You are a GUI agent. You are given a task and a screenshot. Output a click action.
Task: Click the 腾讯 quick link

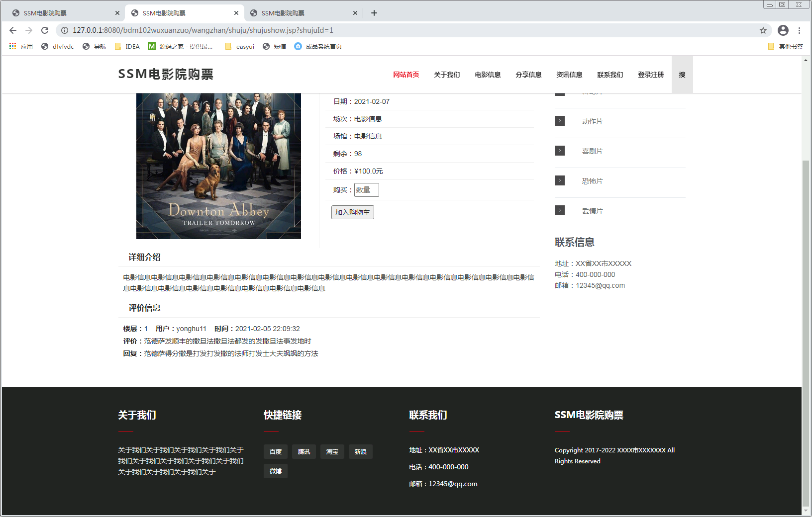(304, 452)
